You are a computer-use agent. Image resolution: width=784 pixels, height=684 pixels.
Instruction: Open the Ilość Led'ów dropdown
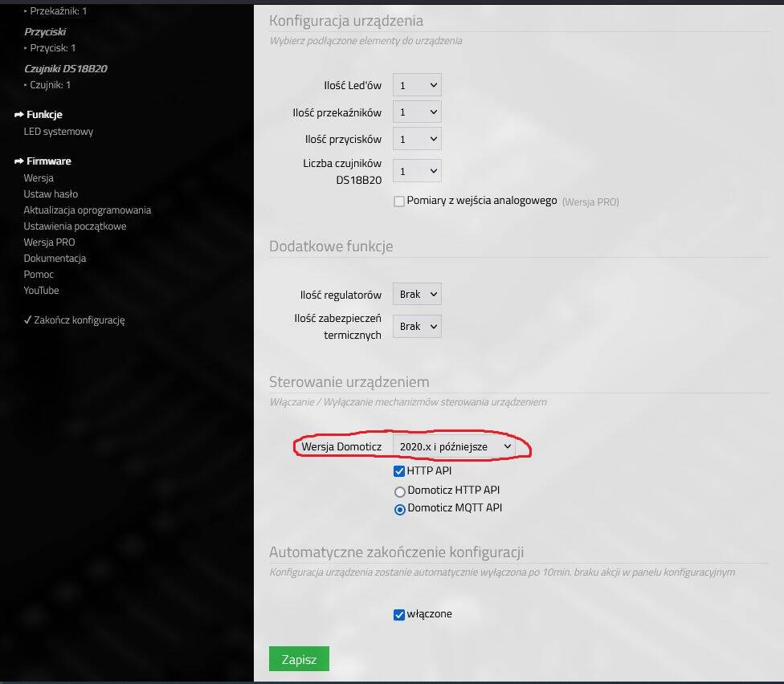[x=417, y=85]
